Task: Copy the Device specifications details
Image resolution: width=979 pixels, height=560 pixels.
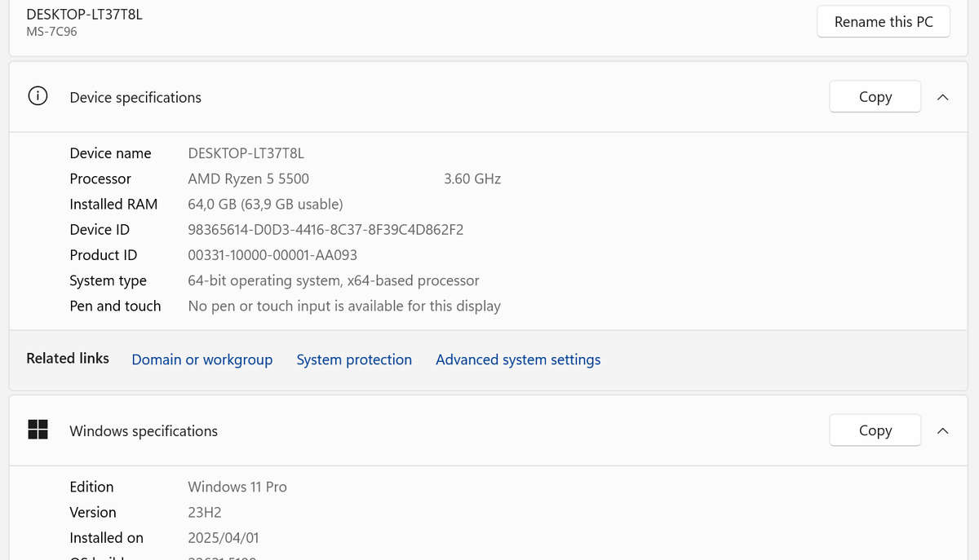Action: [875, 96]
